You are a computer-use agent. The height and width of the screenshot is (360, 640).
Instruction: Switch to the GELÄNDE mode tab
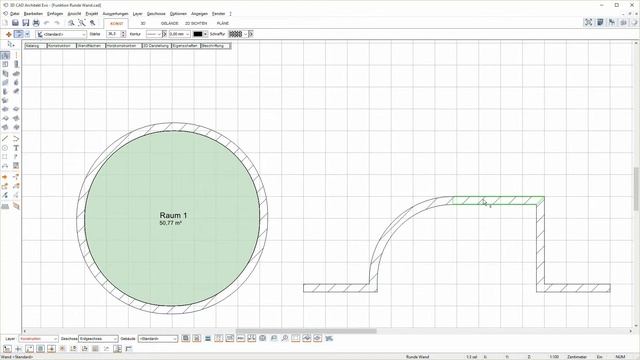tap(169, 24)
